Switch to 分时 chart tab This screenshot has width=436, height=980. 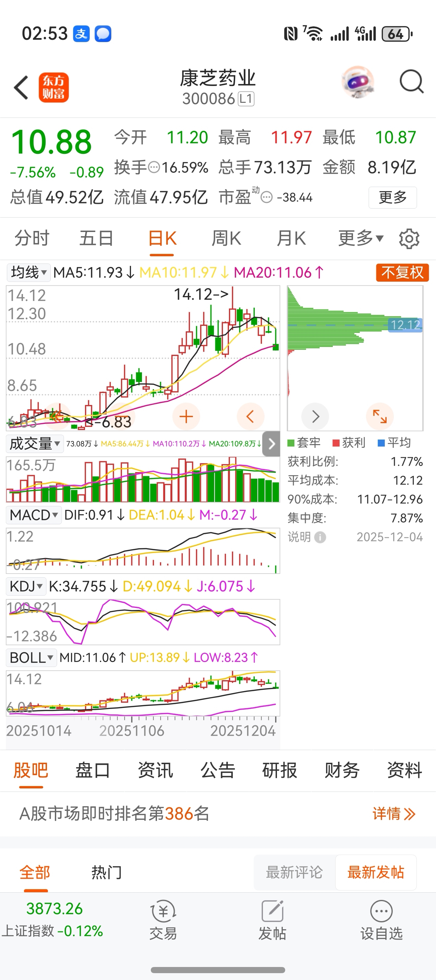(32, 238)
